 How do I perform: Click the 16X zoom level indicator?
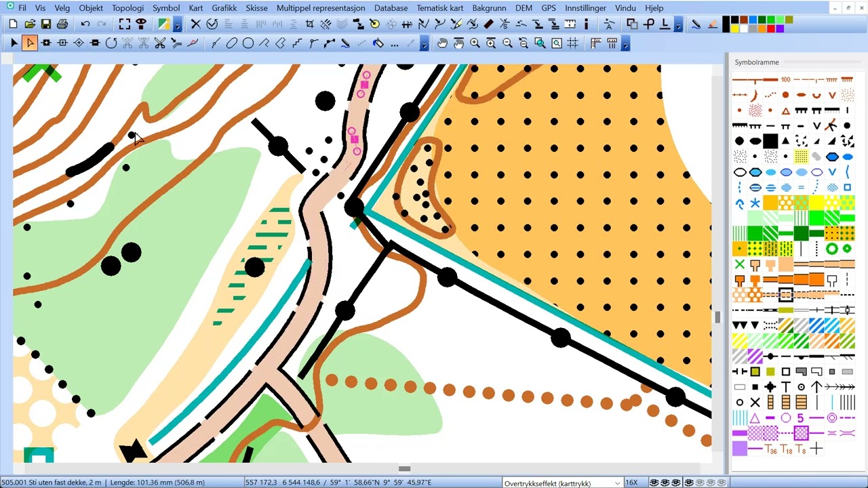(631, 483)
